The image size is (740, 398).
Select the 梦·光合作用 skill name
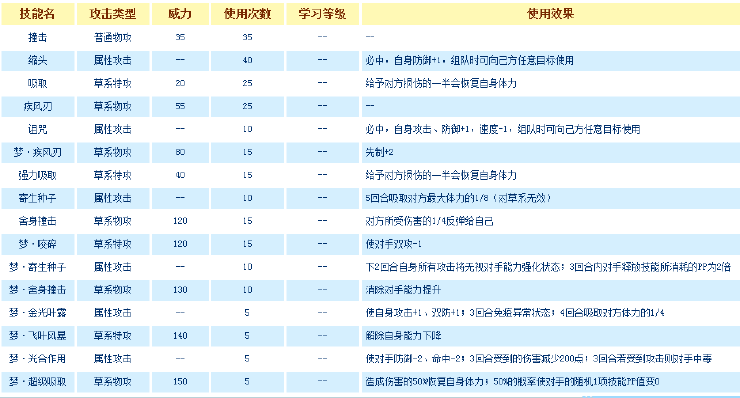38,359
